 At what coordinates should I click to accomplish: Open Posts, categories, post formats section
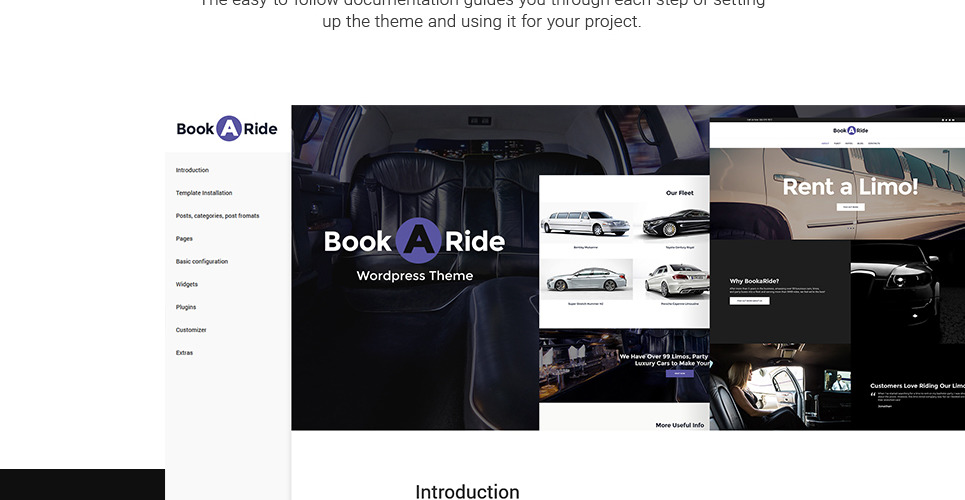point(217,216)
